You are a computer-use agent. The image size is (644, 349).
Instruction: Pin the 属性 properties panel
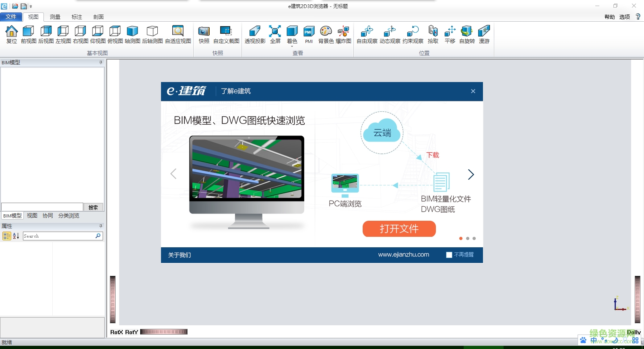(x=101, y=226)
